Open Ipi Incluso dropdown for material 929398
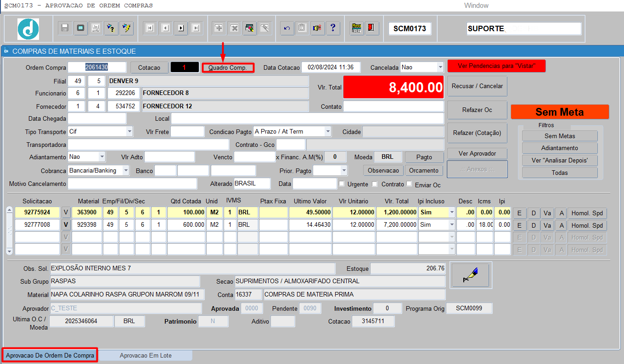 click(x=452, y=225)
